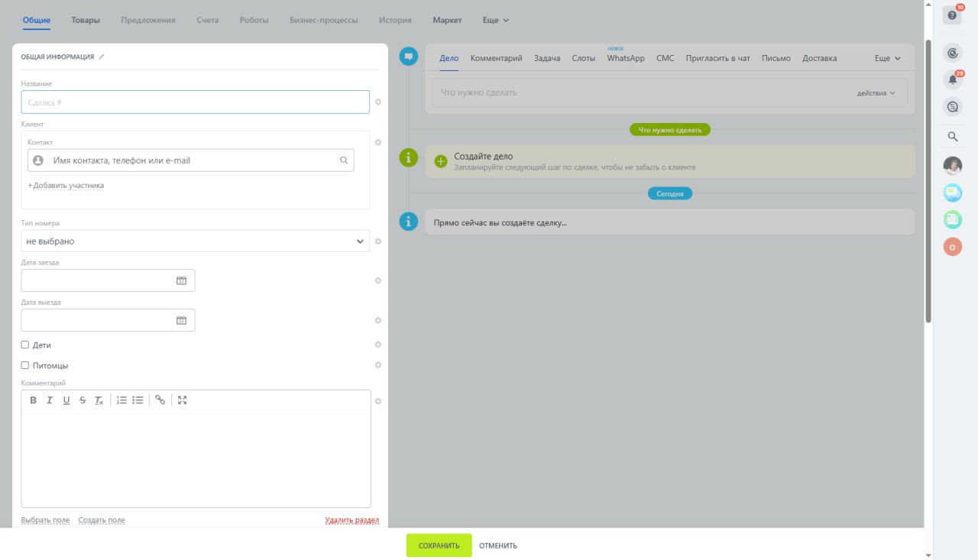Expand the Еще menu in the timeline tabs

pyautogui.click(x=887, y=58)
